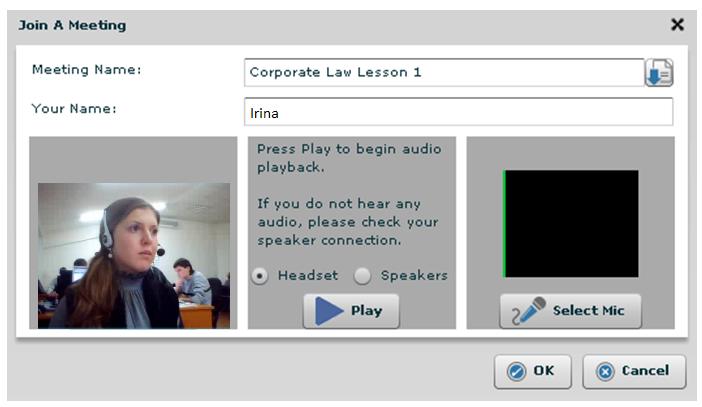
Task: Click the blue checkmark icon on OK
Action: tap(516, 372)
